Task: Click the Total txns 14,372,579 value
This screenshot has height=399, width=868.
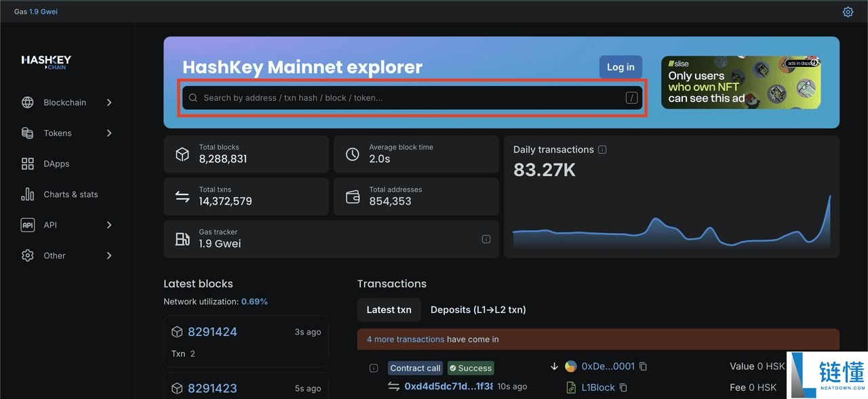Action: (x=225, y=201)
